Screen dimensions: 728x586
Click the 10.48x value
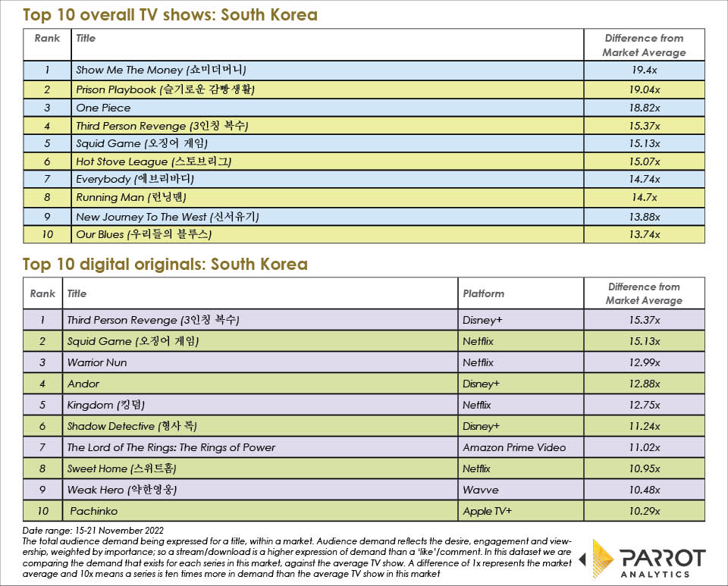(645, 490)
